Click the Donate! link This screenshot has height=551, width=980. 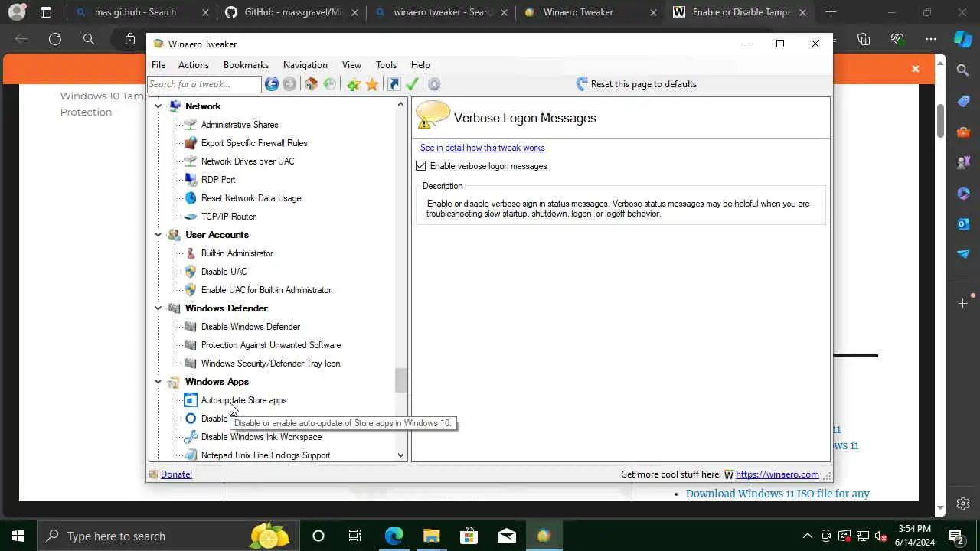click(176, 474)
